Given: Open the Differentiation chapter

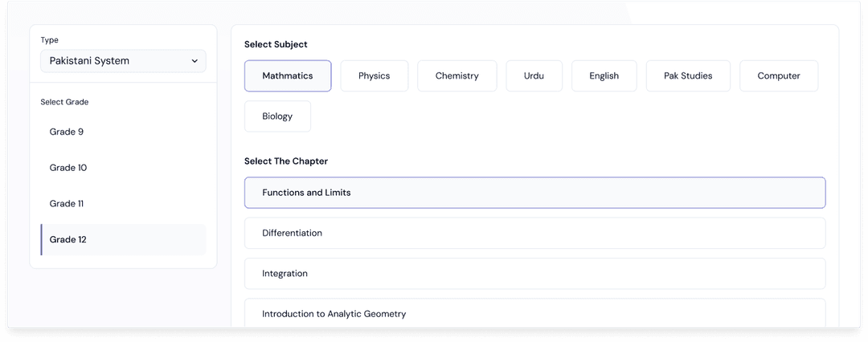Looking at the screenshot, I should pyautogui.click(x=534, y=233).
